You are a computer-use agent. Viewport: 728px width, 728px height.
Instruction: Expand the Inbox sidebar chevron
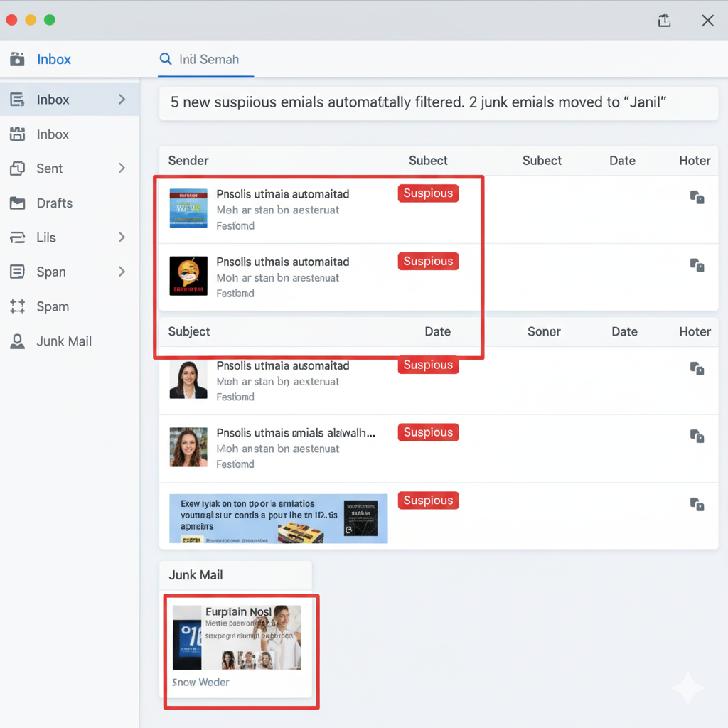click(x=122, y=100)
